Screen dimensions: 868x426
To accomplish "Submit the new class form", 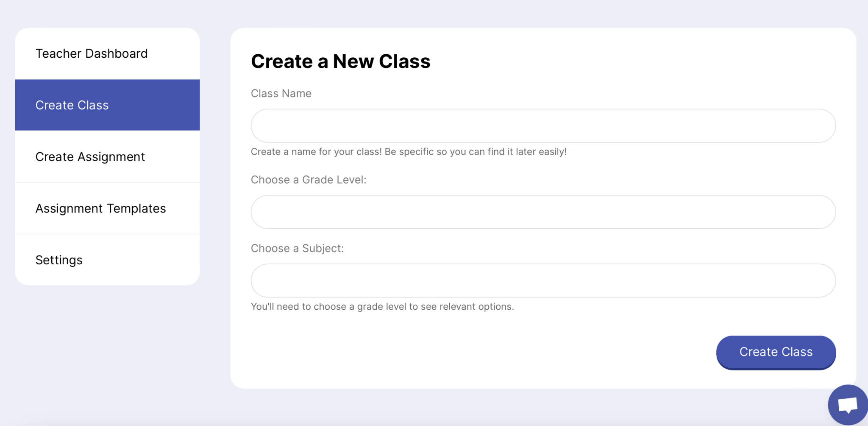I will [776, 352].
